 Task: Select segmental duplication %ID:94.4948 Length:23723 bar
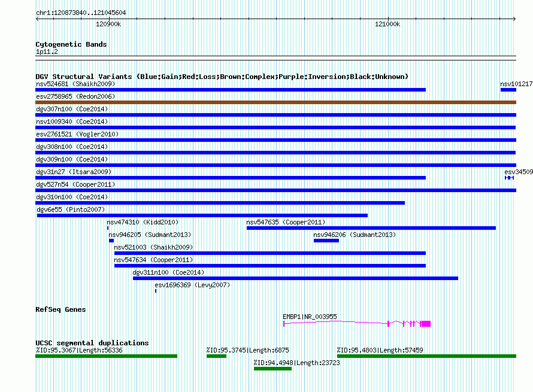click(x=272, y=369)
